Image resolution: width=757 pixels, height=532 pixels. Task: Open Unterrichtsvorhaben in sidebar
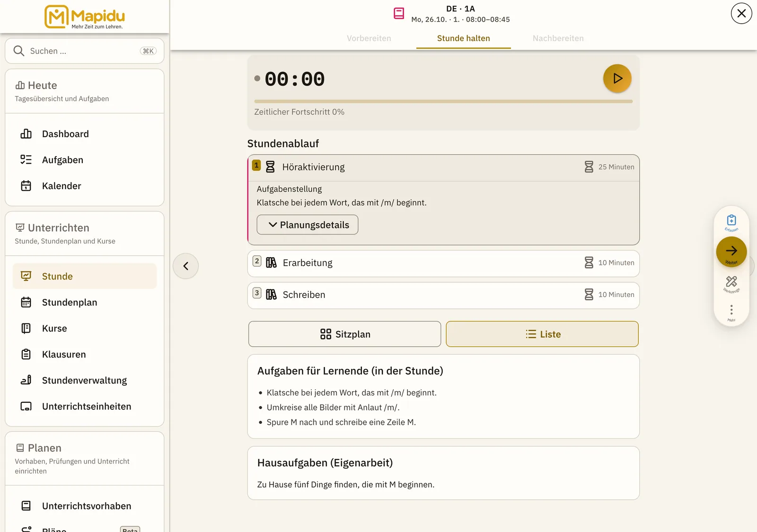[85, 506]
